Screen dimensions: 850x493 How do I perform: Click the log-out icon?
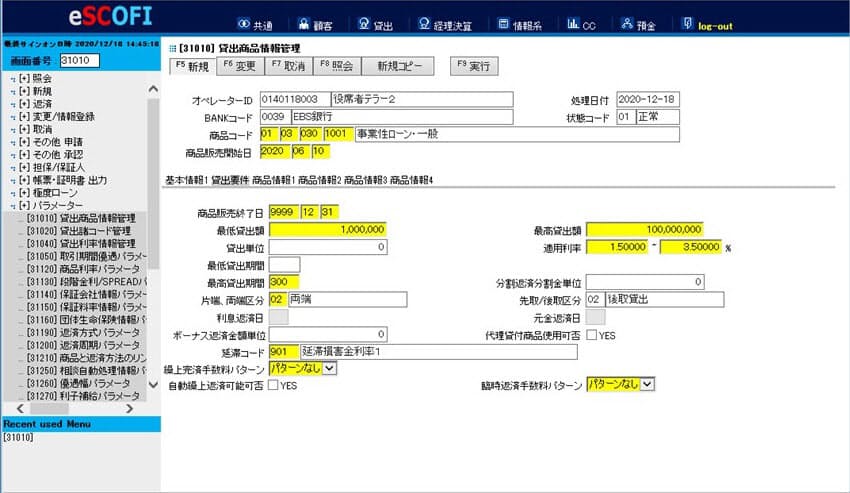click(687, 23)
